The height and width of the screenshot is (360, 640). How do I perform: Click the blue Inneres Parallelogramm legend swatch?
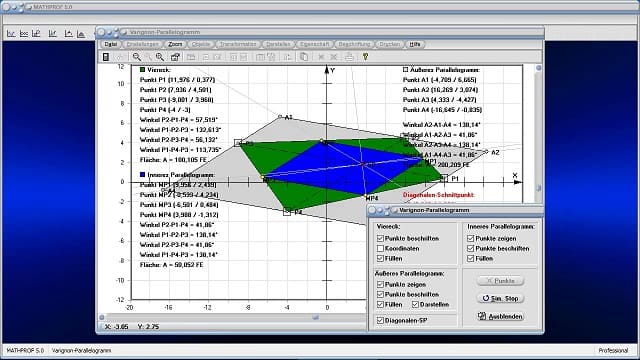pyautogui.click(x=142, y=175)
